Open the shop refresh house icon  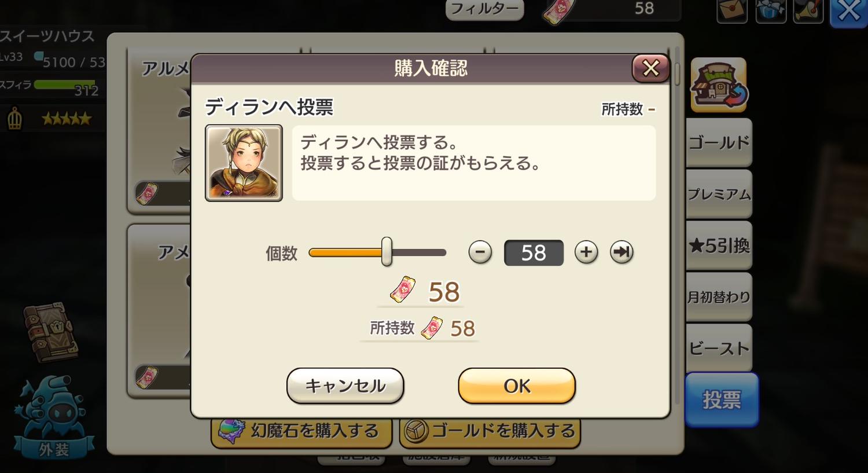718,85
